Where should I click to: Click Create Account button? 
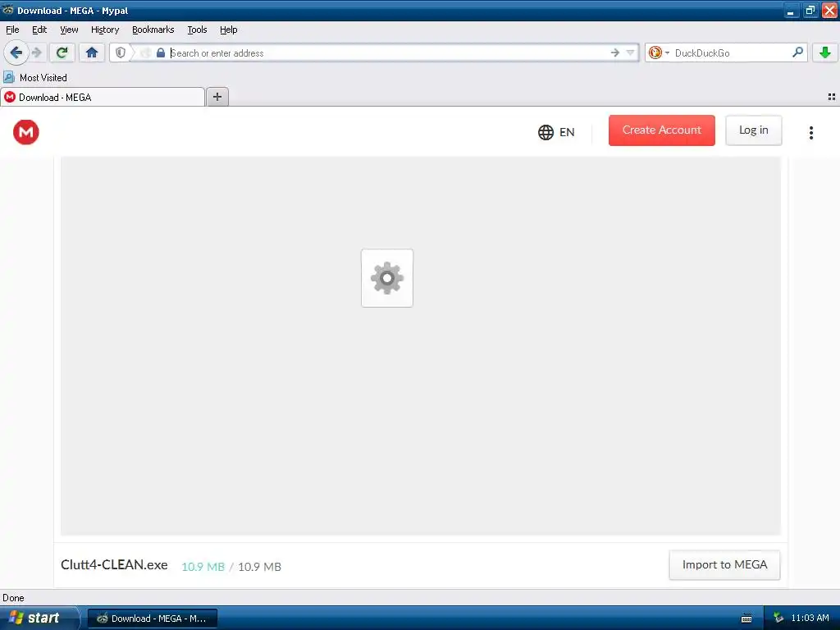662,130
